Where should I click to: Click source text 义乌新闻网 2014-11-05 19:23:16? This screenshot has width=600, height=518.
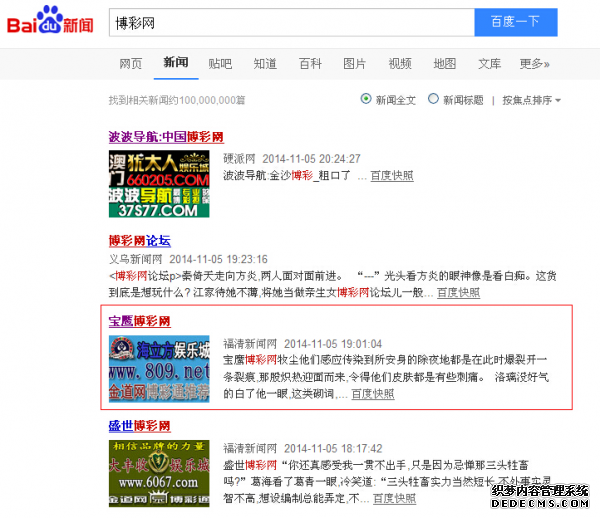(188, 259)
